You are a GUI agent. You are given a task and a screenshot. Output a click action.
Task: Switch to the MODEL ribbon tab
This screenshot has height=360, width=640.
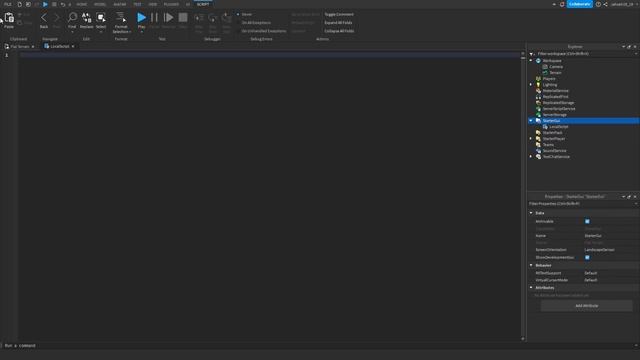[100, 4]
